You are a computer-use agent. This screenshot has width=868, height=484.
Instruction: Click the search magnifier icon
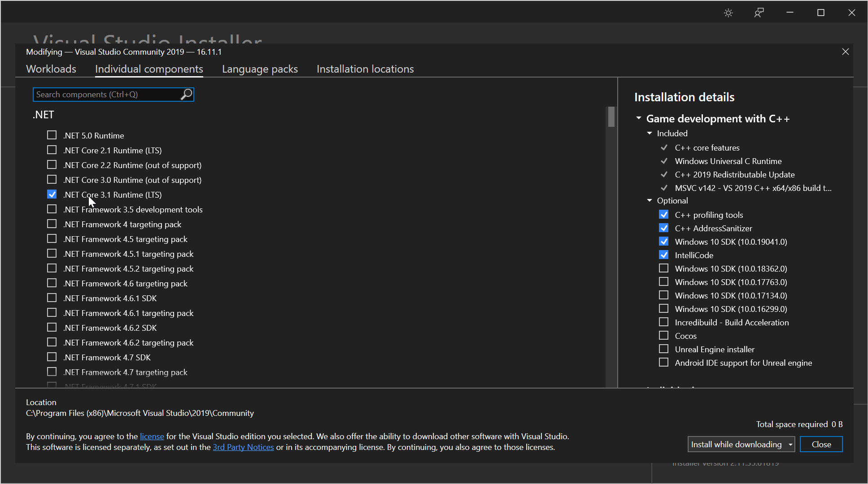point(186,95)
